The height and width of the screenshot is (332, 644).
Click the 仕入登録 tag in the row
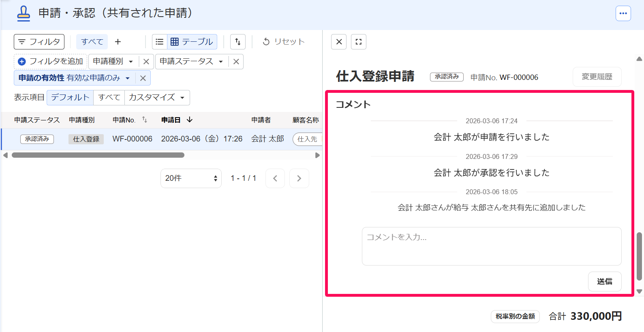pos(86,139)
